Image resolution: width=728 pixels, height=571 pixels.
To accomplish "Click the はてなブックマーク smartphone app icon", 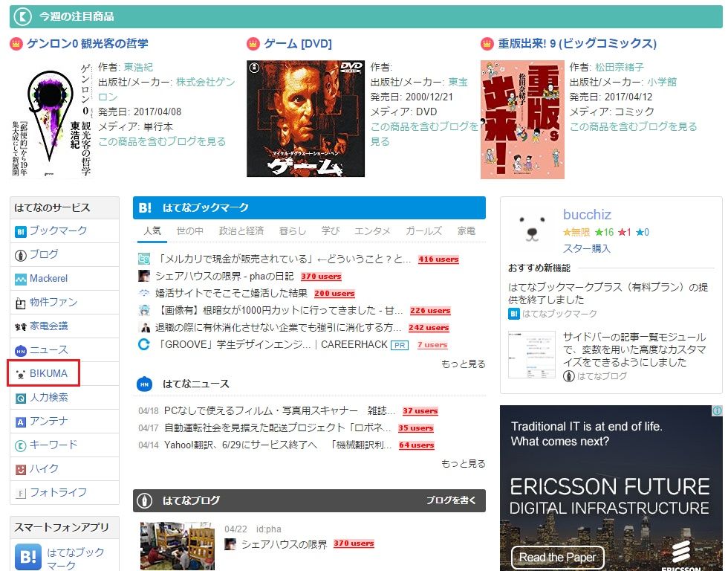I will (28, 557).
